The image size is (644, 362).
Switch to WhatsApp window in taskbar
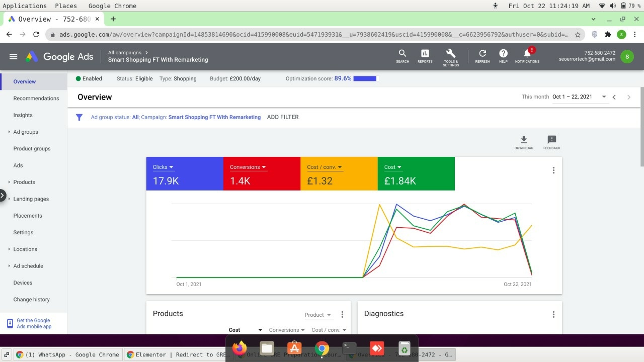[x=67, y=354]
